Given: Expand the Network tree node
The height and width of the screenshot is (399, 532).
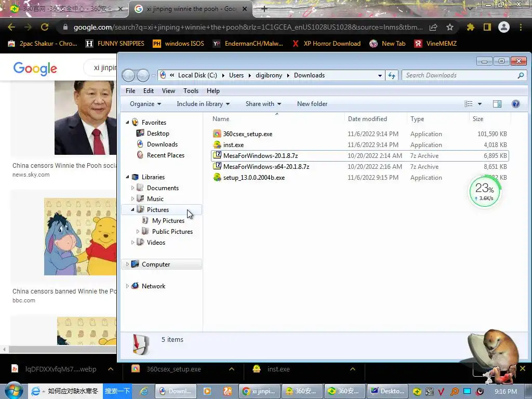Looking at the screenshot, I should click(127, 286).
